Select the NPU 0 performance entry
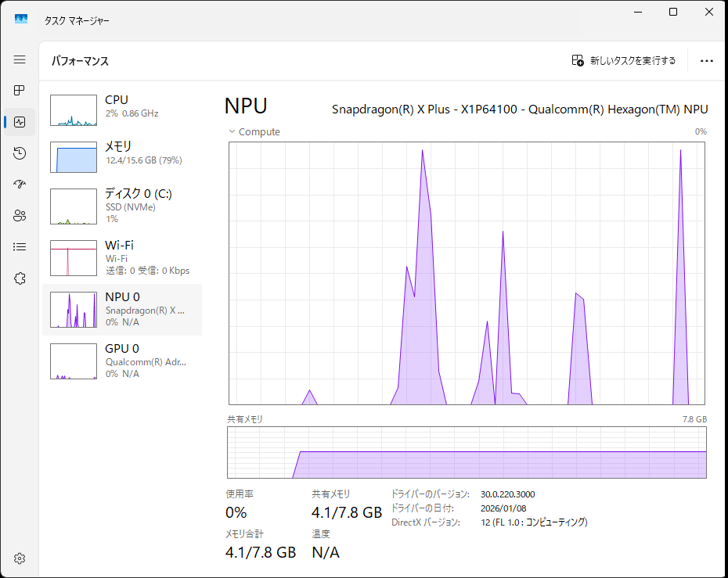 tap(122, 310)
